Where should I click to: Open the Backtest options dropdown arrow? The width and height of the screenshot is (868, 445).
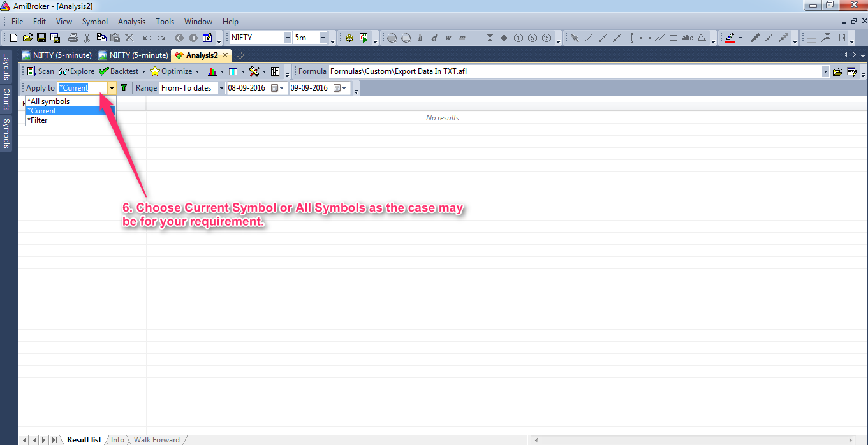[143, 71]
